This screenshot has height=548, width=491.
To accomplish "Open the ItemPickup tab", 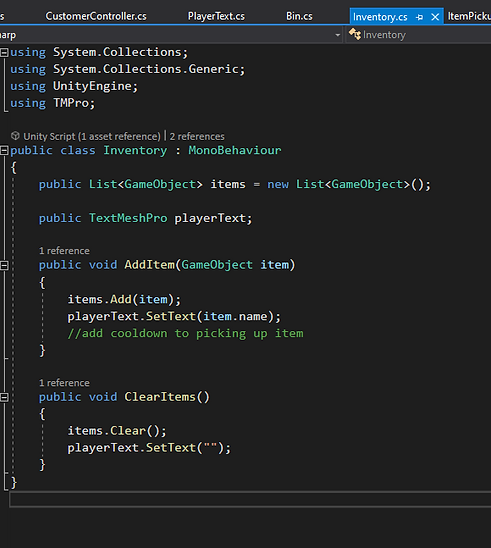I will pos(469,16).
